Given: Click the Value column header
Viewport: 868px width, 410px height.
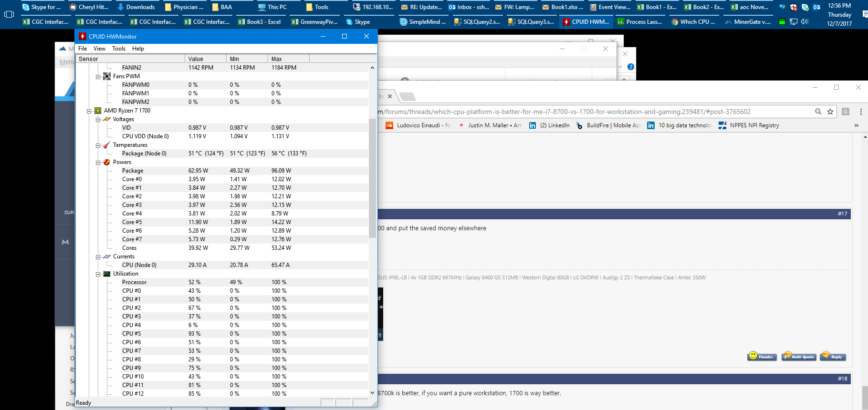Looking at the screenshot, I should [206, 59].
